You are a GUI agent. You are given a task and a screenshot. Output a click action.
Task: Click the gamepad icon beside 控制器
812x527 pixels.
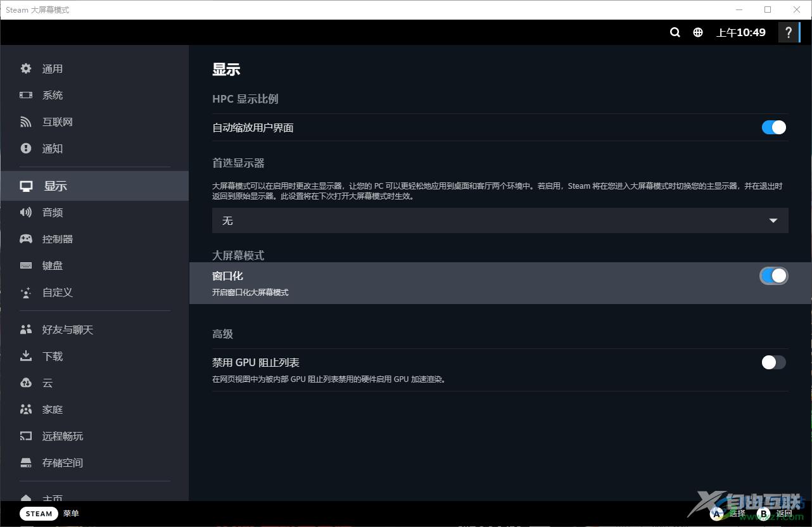[x=26, y=239]
